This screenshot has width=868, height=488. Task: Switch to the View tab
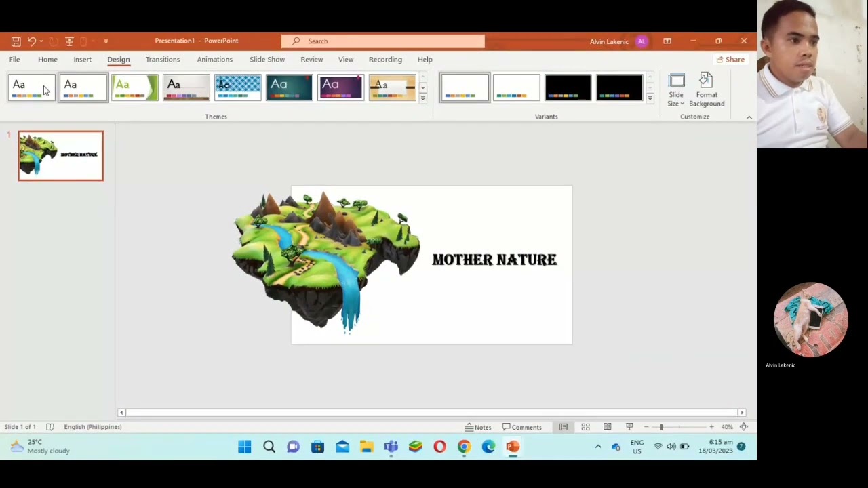pos(346,60)
